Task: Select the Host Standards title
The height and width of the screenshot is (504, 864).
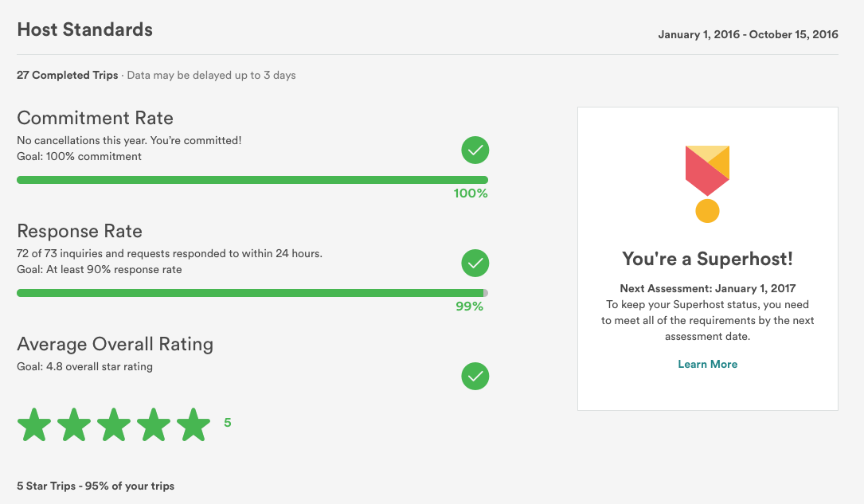Action: [84, 29]
